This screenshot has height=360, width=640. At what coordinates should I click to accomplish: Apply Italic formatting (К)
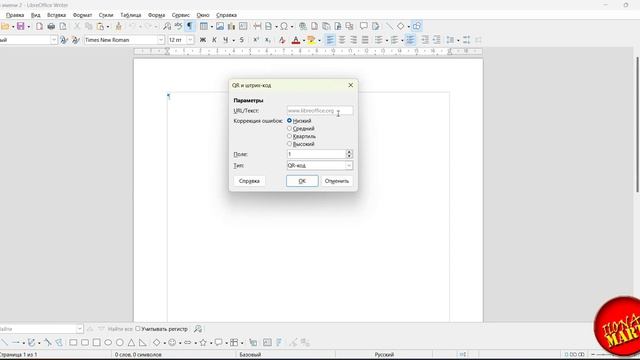pyautogui.click(x=214, y=40)
